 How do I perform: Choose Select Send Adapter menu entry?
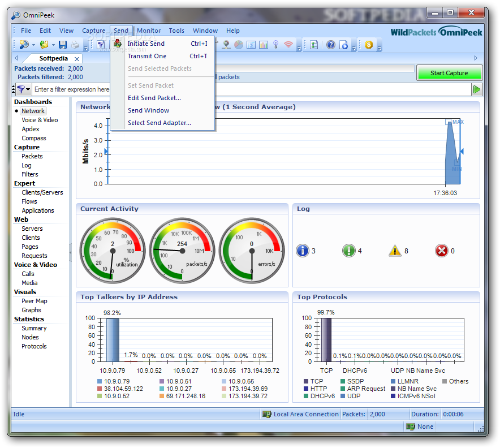pos(163,123)
